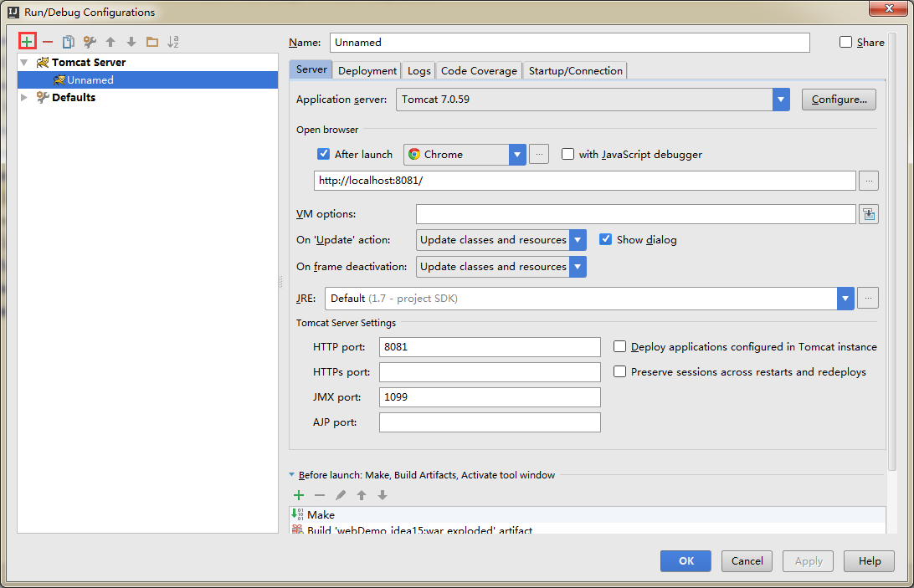Move configuration down arrow in left toolbar
The width and height of the screenshot is (914, 588).
click(131, 42)
